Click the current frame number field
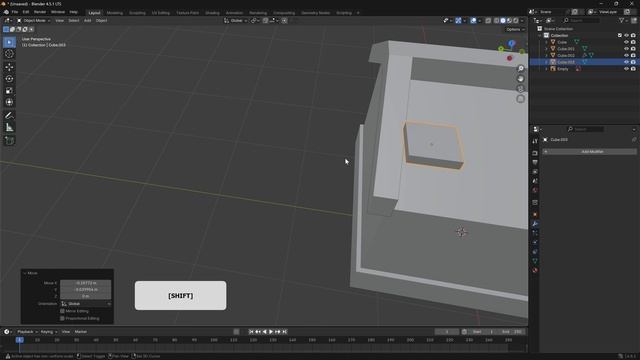Screen dimensions: 640x360 coord(447,332)
